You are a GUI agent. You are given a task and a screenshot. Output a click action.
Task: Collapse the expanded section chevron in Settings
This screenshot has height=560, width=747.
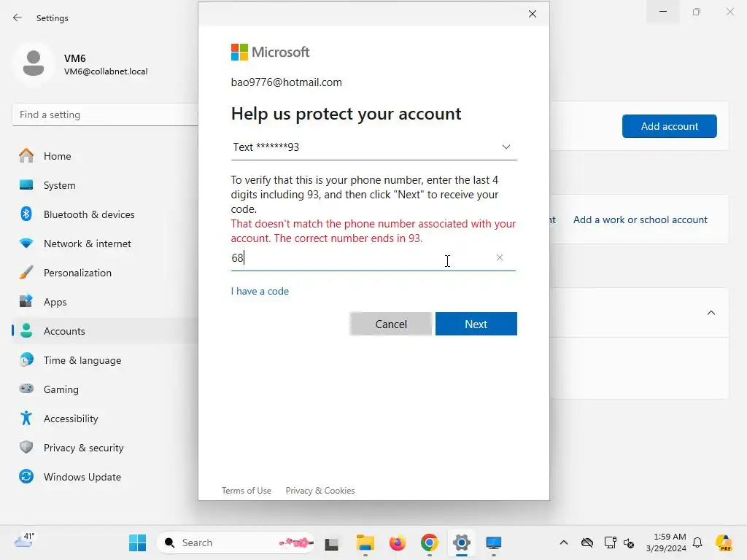point(711,313)
